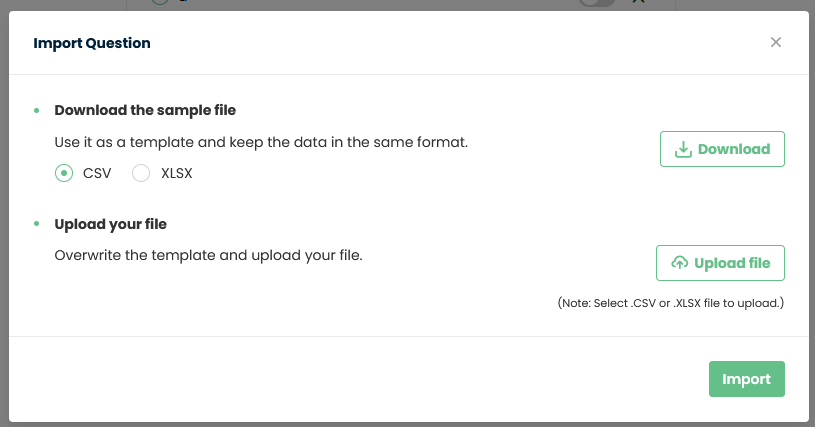Download the sample file template

point(722,149)
